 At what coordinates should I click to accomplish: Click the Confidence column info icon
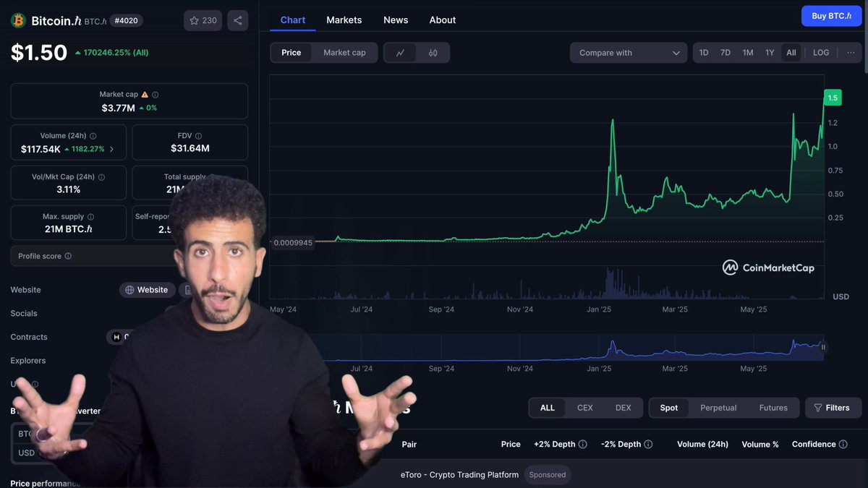click(x=843, y=445)
